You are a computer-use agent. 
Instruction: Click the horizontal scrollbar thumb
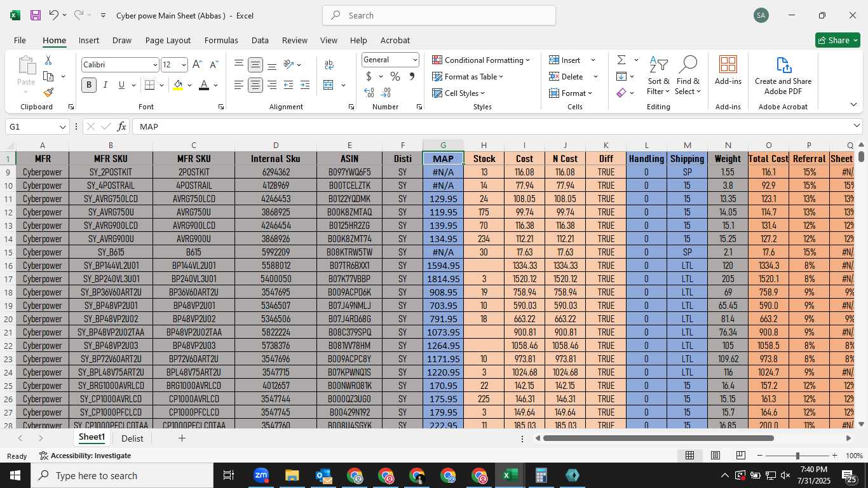[658, 438]
